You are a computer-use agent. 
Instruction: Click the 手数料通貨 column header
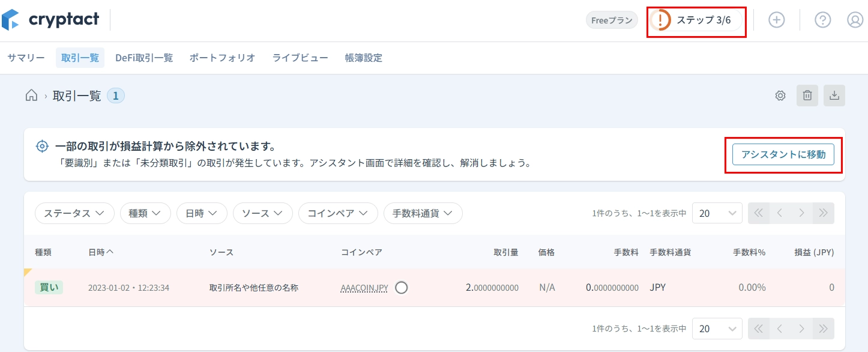tap(670, 252)
